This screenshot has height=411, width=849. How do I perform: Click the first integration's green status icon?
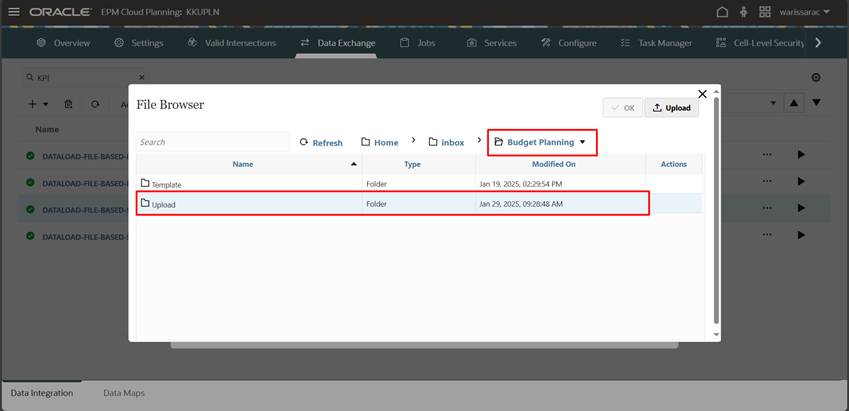(x=30, y=156)
